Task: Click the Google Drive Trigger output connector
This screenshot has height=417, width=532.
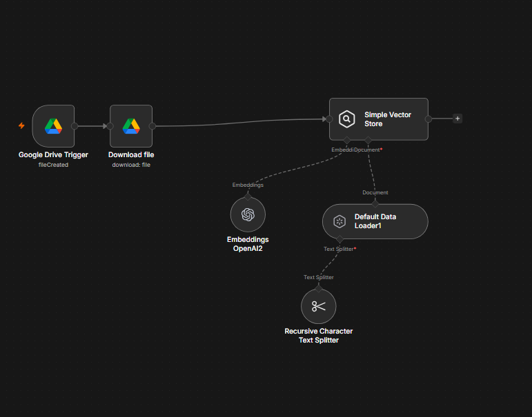Action: tap(75, 126)
